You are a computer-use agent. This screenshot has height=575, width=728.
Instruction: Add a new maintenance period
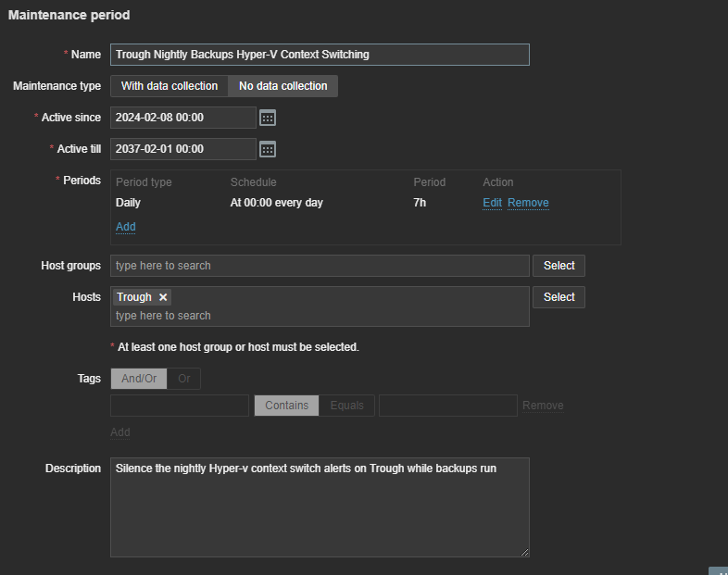(126, 227)
